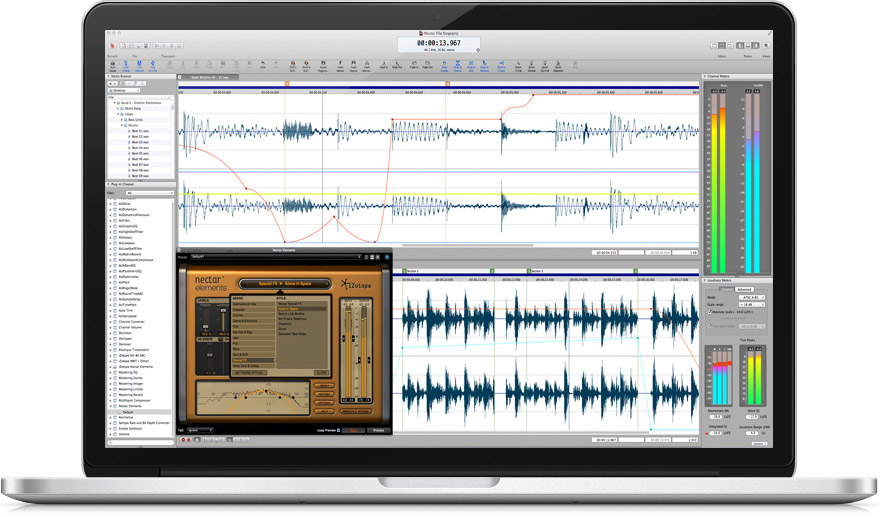The width and height of the screenshot is (880, 517).
Task: Expand the Demo Song folder
Action: click(x=118, y=108)
